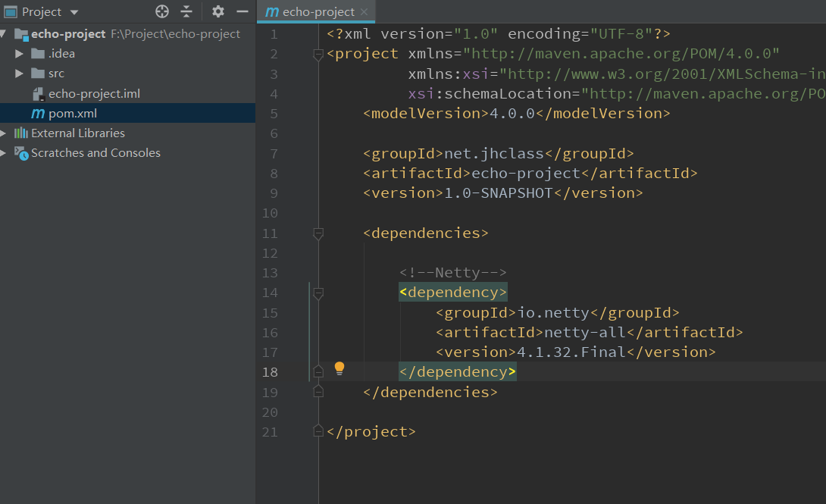826x504 pixels.
Task: Hide the Project tool window
Action: [x=242, y=11]
